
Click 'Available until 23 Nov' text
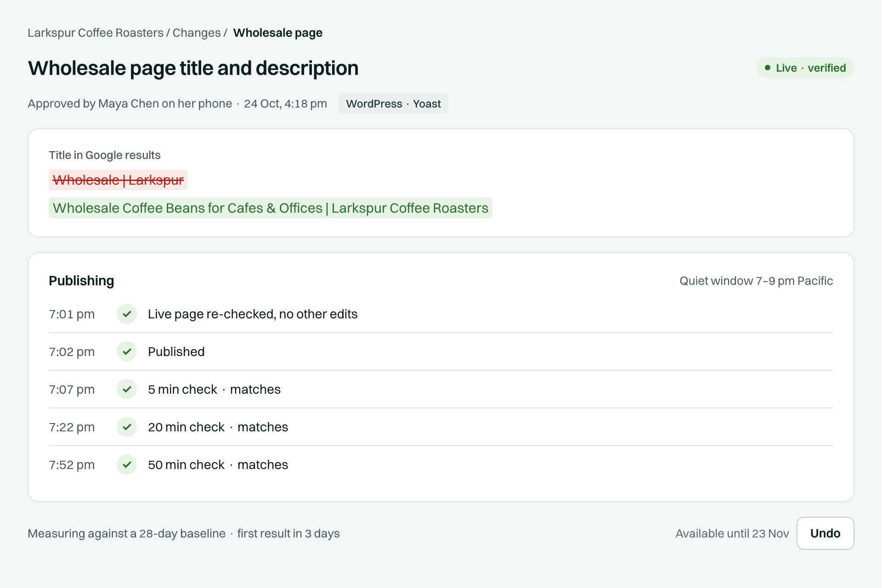click(x=732, y=534)
